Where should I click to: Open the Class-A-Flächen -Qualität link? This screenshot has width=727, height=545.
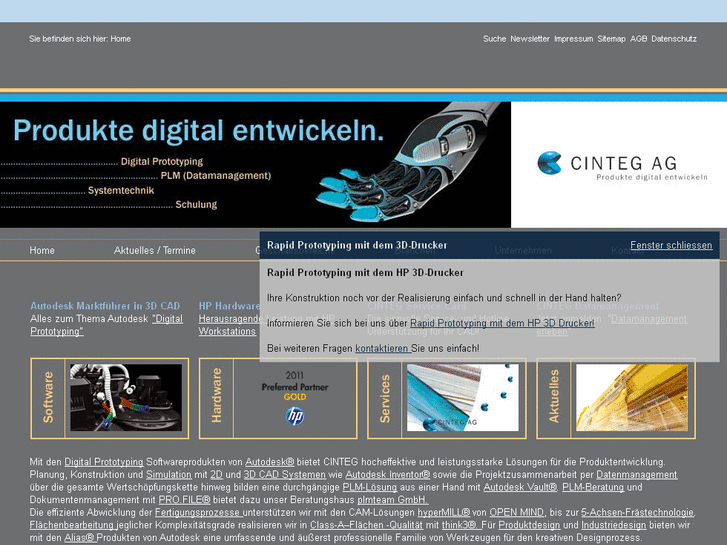click(x=366, y=525)
